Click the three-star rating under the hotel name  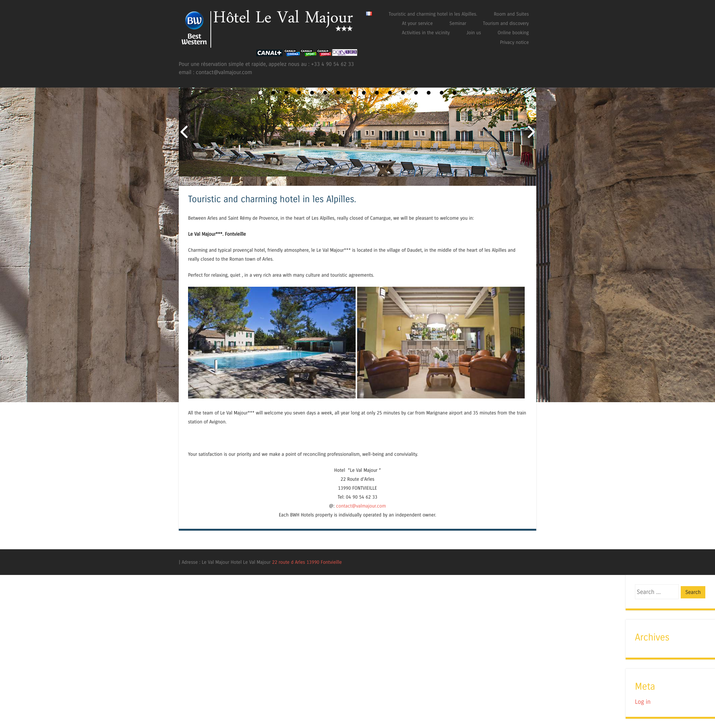tap(344, 29)
